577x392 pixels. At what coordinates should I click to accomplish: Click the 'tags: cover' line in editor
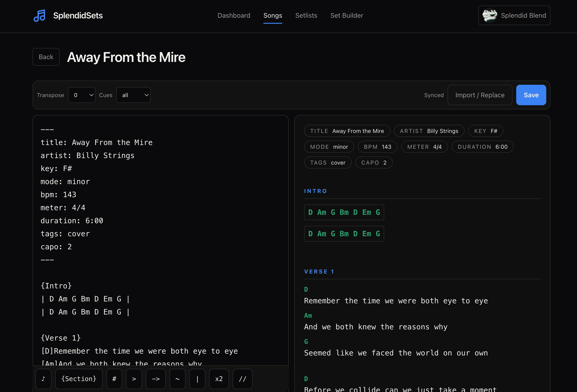[65, 234]
